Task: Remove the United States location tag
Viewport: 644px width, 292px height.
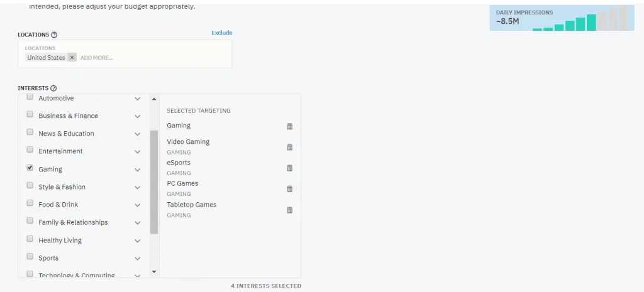Action: 72,57
